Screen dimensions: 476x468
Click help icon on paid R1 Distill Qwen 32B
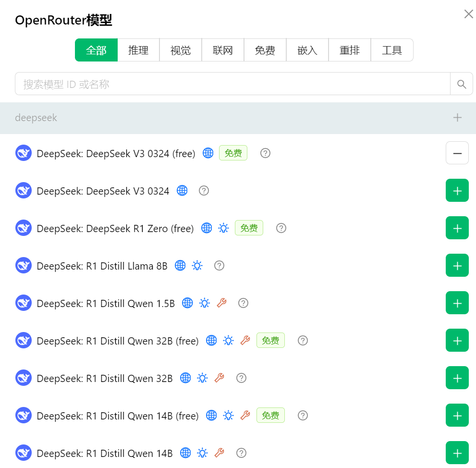point(241,378)
